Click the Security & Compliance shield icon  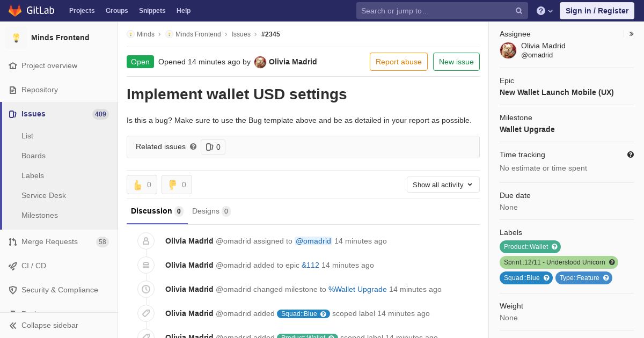coord(13,290)
